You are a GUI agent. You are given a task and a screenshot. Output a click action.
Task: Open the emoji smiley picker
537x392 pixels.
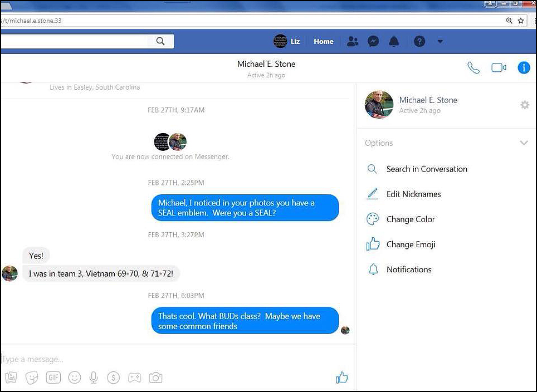click(x=74, y=378)
